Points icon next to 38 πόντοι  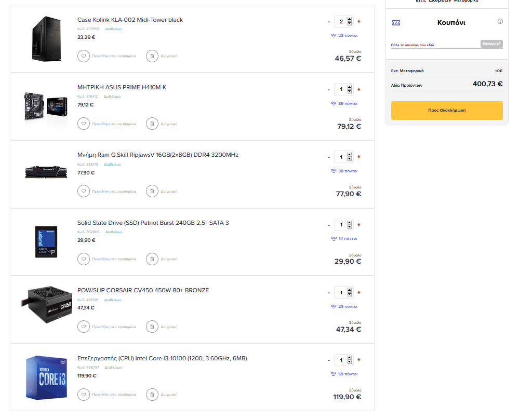click(x=334, y=171)
